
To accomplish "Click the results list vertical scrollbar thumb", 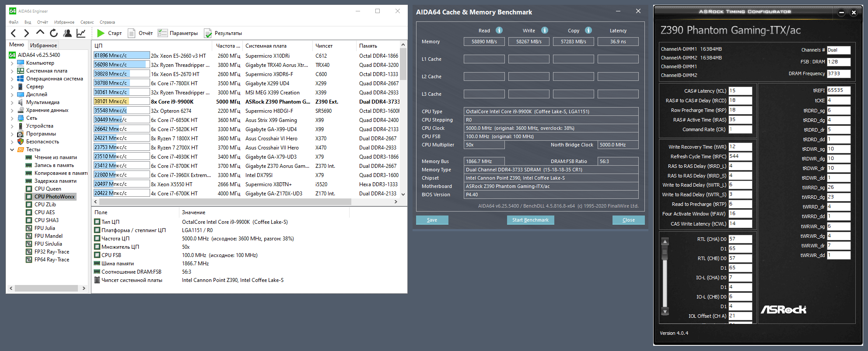I will click(403, 63).
